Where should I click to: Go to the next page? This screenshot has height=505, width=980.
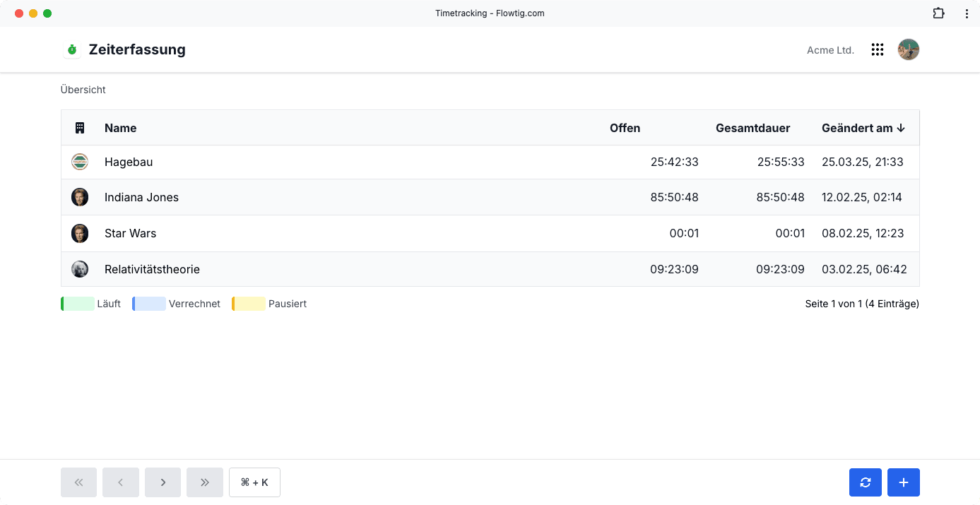pos(163,482)
